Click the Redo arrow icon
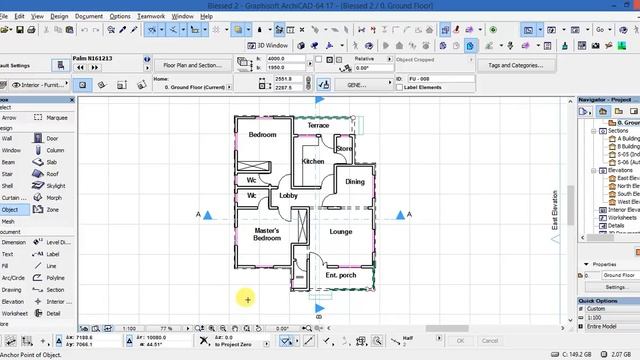640x360 pixels. pyautogui.click(x=96, y=30)
